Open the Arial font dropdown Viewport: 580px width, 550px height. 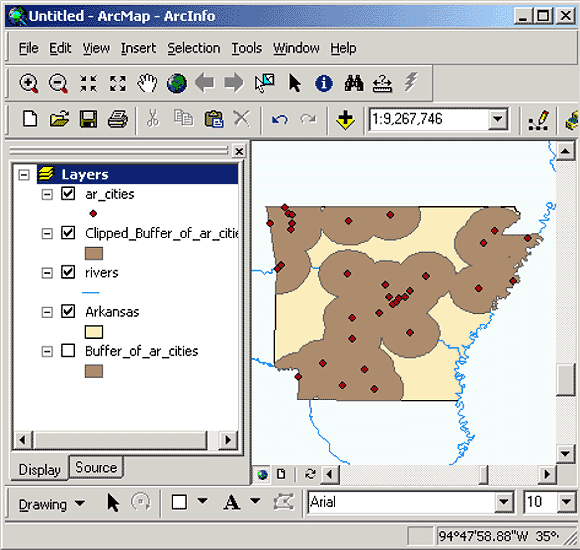[503, 502]
